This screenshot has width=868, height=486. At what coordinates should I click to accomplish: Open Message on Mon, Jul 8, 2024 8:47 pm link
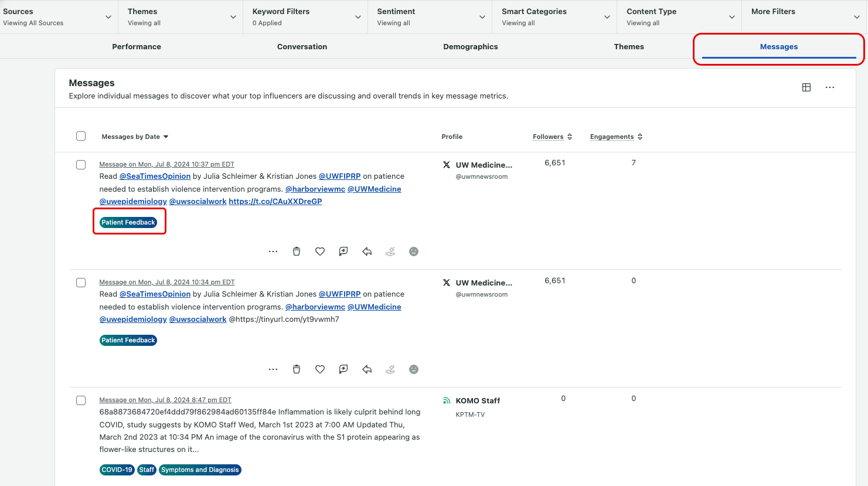(x=165, y=400)
